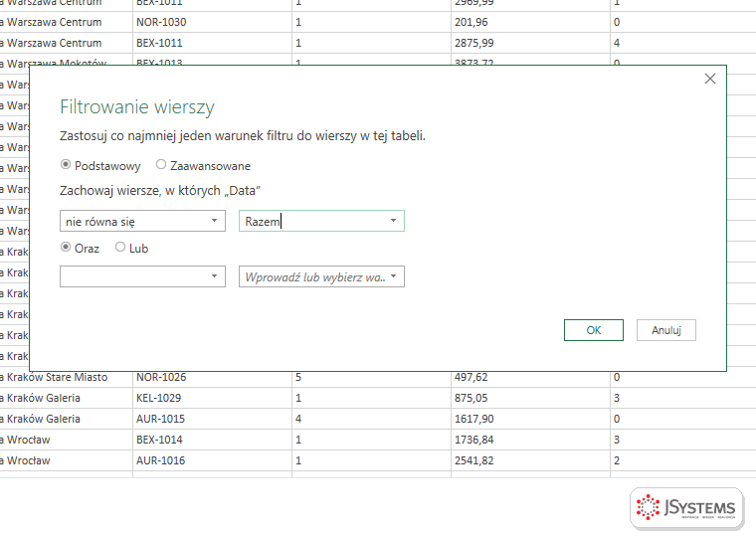Viewport: 756px width, 537px height.
Task: Select cell 875,05 in the table
Action: [x=530, y=398]
